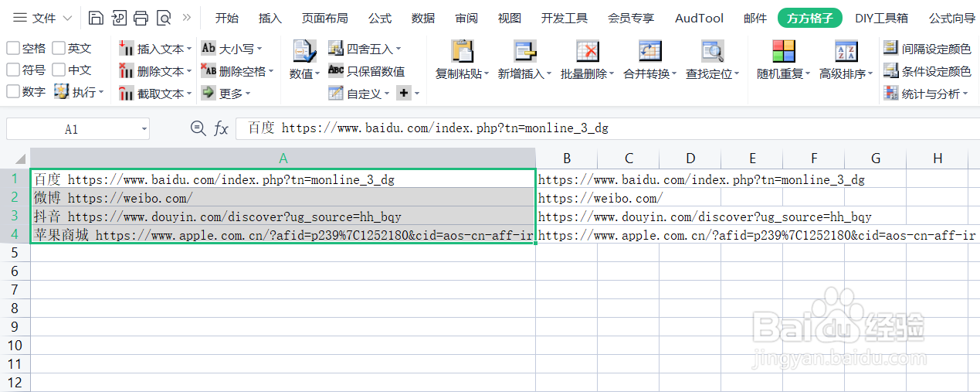Click the 截取文本 icon
The height and width of the screenshot is (392, 980).
click(127, 94)
